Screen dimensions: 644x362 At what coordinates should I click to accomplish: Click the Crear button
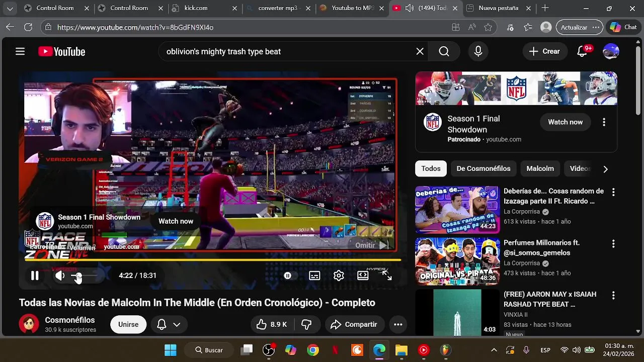tap(544, 51)
